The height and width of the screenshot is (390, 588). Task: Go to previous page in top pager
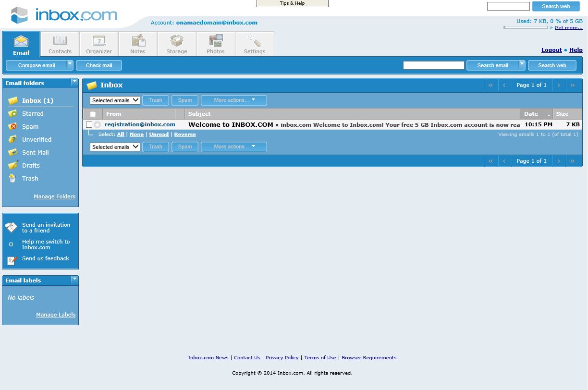[504, 85]
